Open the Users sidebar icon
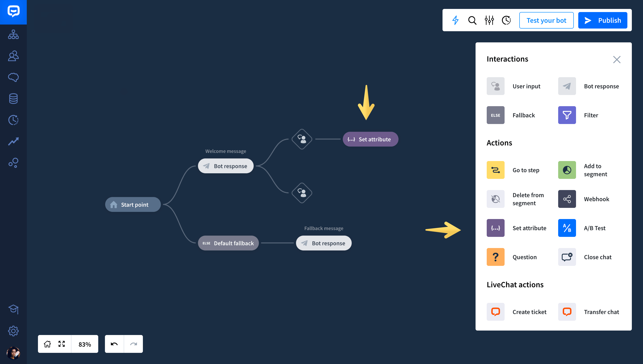 (13, 56)
